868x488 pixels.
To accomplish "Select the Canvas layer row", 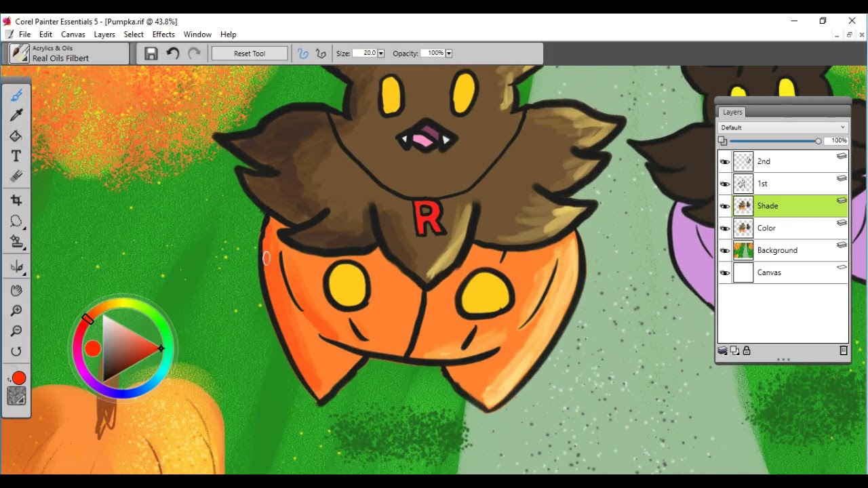I will (x=783, y=273).
